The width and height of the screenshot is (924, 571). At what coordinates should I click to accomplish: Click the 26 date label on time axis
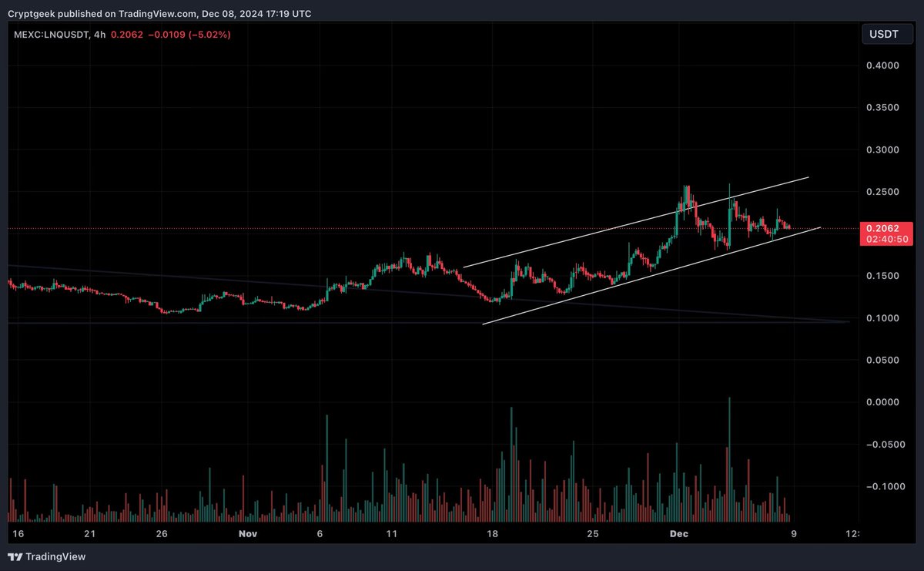162,533
